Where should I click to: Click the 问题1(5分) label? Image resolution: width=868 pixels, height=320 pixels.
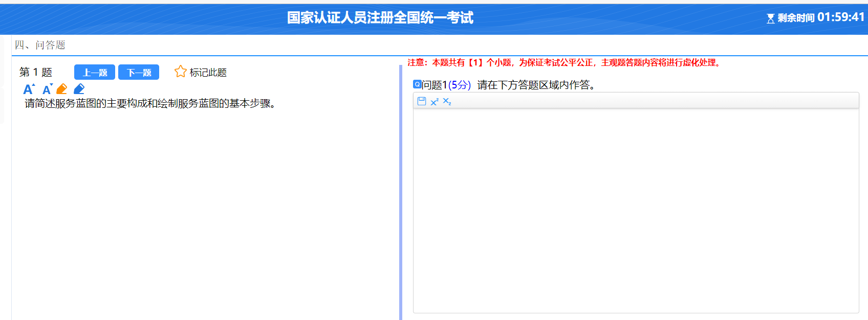click(x=446, y=85)
